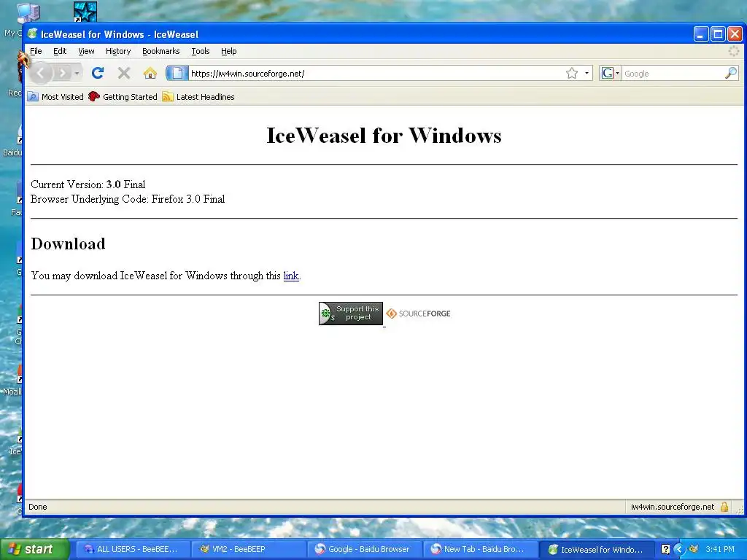Click the Done status bar text
This screenshot has height=560, width=747.
(38, 507)
